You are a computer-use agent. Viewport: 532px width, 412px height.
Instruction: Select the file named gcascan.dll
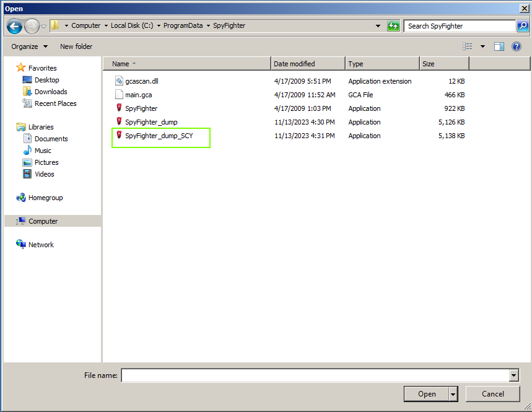coord(142,81)
